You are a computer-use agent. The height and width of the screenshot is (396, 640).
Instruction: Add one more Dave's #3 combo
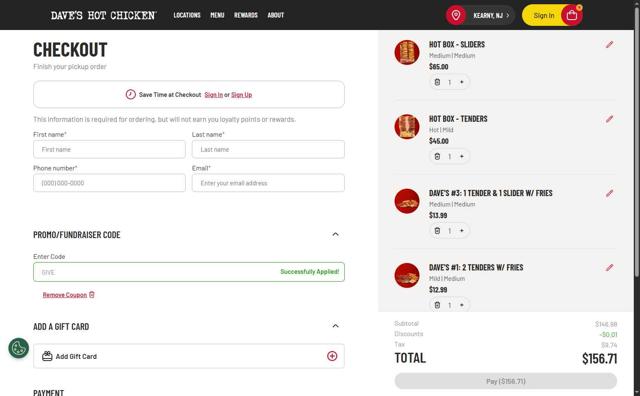462,231
